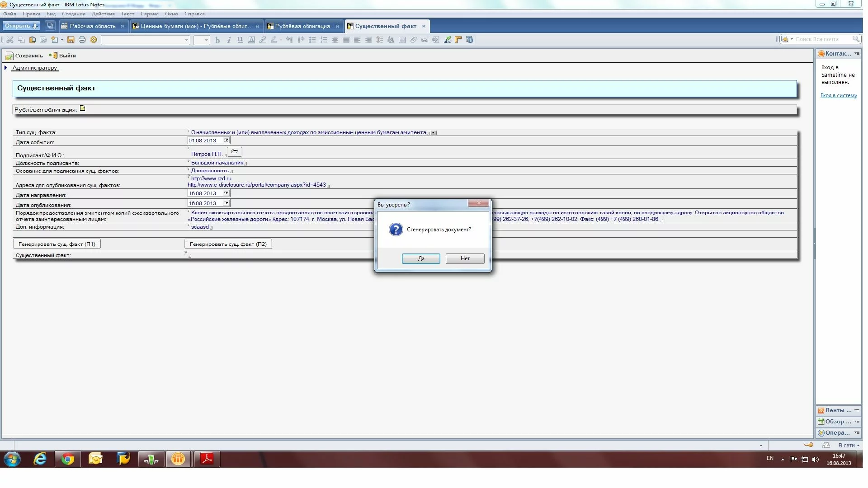This screenshot has width=868, height=488.
Task: Click the folder icon next to Петров П.П.
Action: click(x=235, y=152)
